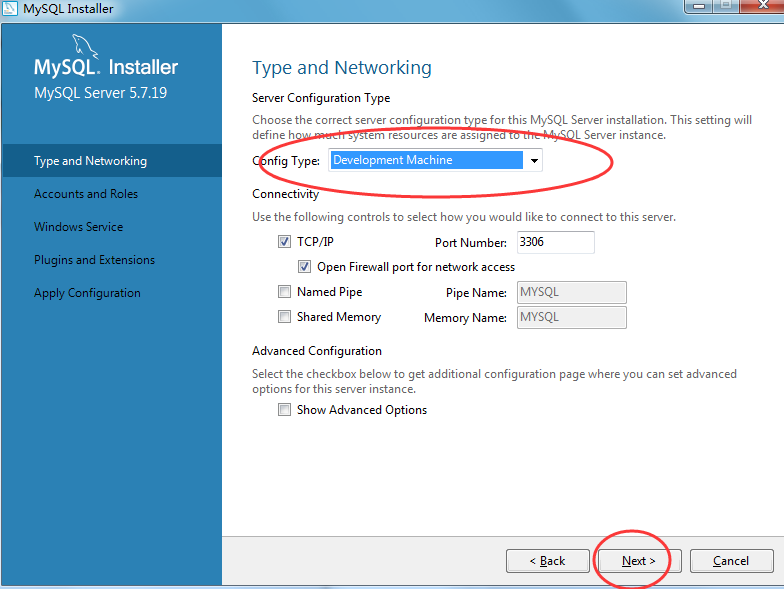This screenshot has width=784, height=589.
Task: Click the Type and Networking page heading
Action: click(x=342, y=68)
